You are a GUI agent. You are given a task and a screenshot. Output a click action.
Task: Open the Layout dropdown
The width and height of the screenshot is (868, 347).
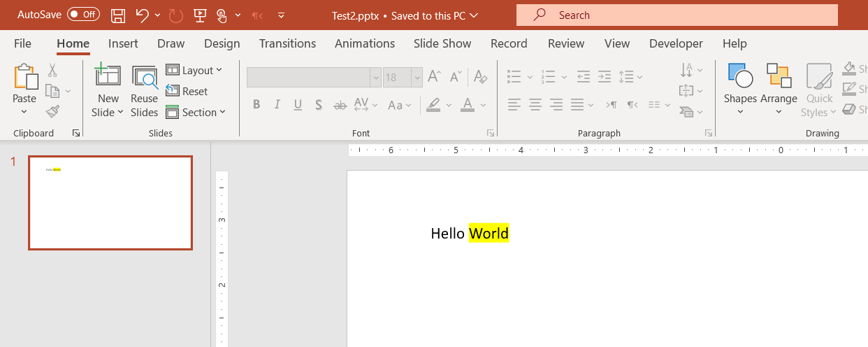tap(195, 70)
